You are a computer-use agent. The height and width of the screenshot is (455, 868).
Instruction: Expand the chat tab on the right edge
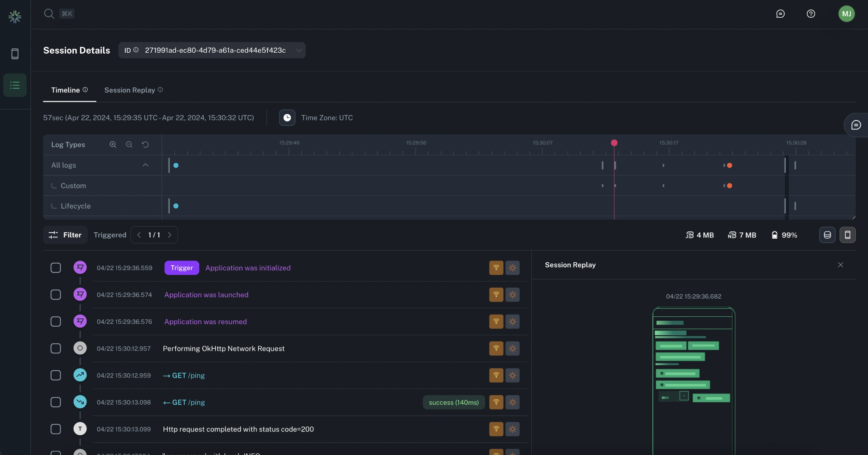[x=856, y=125]
